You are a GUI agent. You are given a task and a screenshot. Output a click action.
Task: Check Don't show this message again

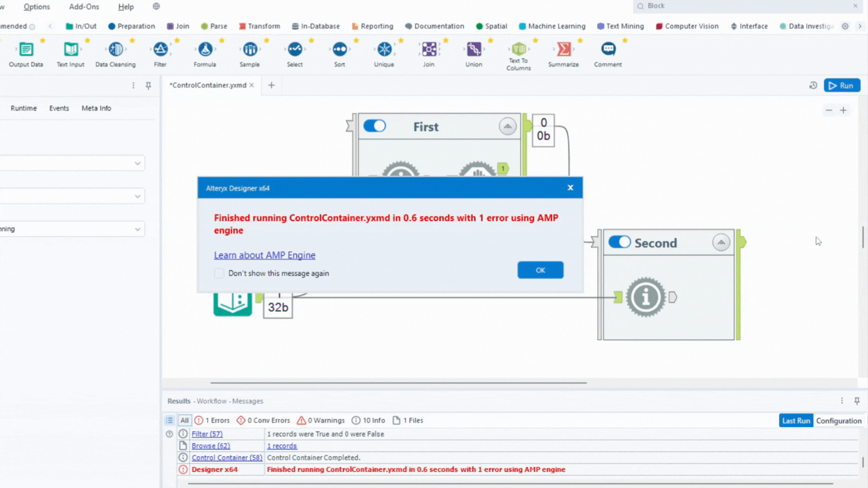219,273
